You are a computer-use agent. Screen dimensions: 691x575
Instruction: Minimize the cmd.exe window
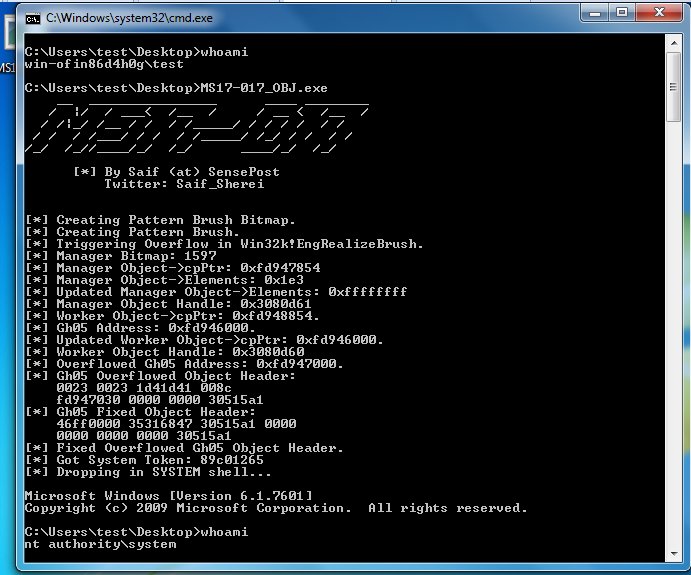click(595, 13)
